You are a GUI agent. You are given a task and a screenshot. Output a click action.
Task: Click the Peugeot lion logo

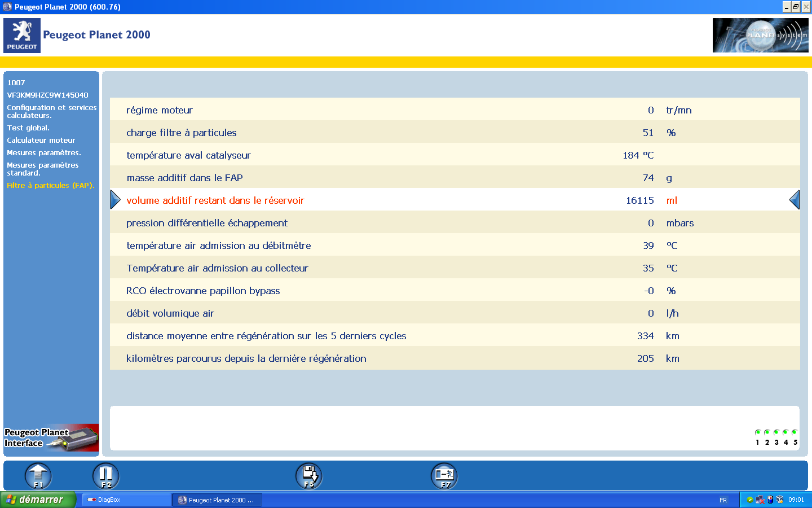click(x=22, y=36)
